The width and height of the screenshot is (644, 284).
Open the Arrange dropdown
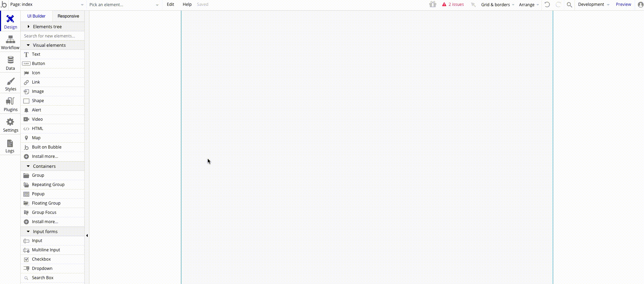coord(529,5)
